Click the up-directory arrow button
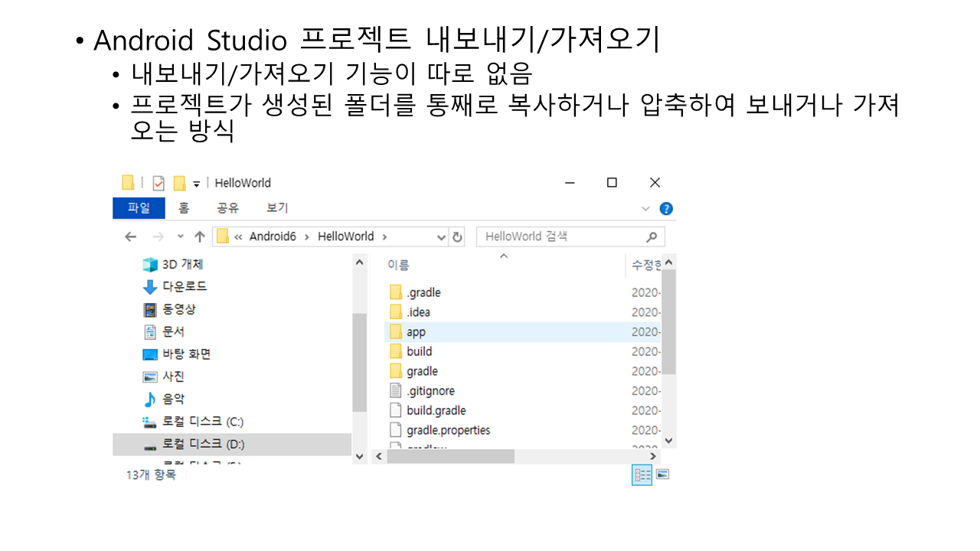Image resolution: width=980 pixels, height=551 pixels. pyautogui.click(x=199, y=237)
